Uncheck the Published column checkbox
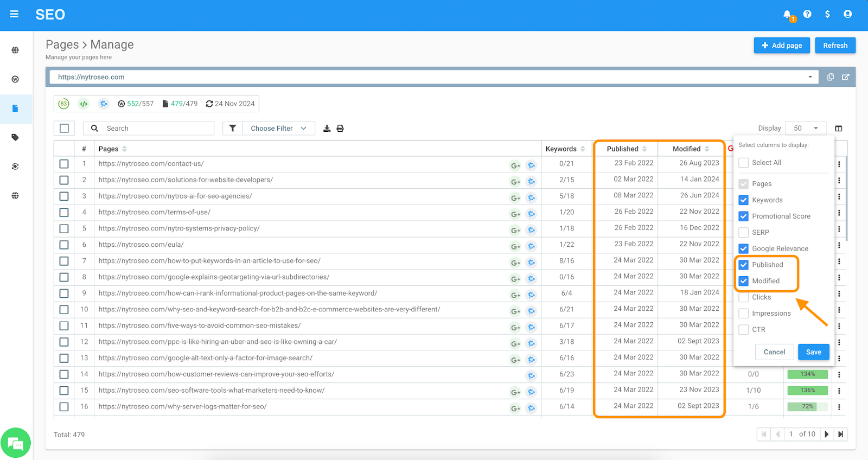This screenshot has width=868, height=460. tap(744, 265)
